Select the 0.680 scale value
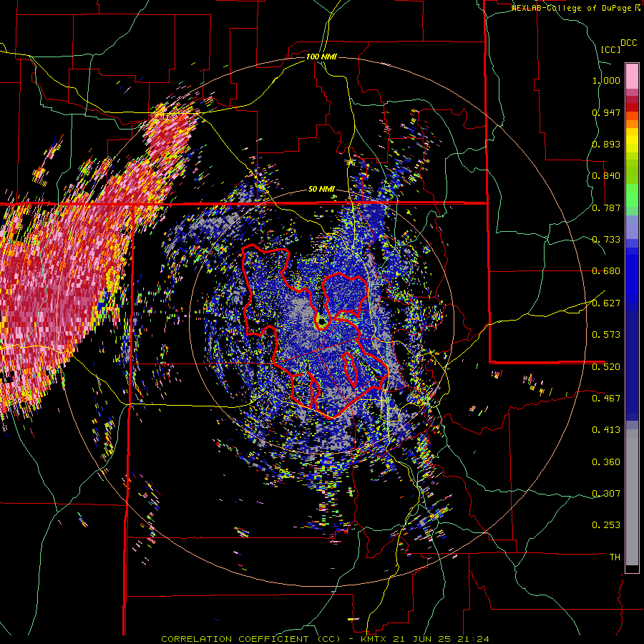This screenshot has height=644, width=644. pos(606,271)
